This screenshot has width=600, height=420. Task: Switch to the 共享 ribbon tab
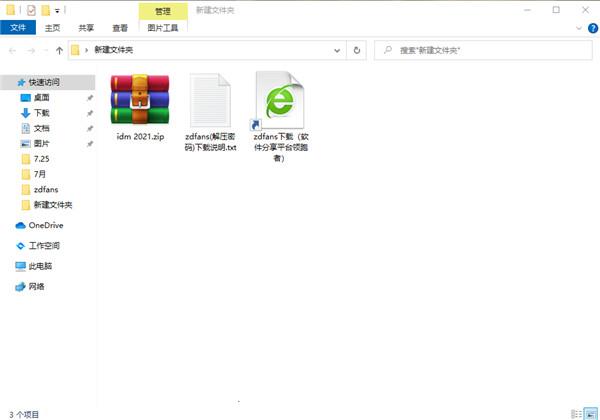[x=86, y=28]
